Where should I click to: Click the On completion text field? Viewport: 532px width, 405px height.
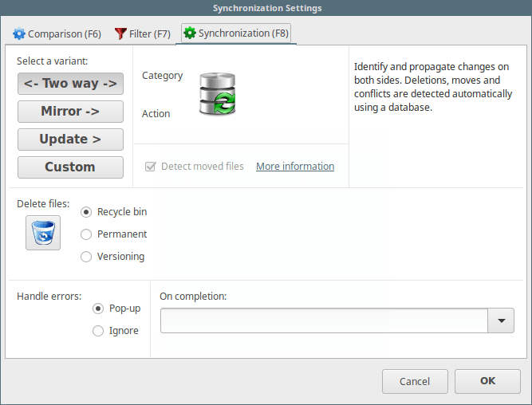click(x=324, y=320)
